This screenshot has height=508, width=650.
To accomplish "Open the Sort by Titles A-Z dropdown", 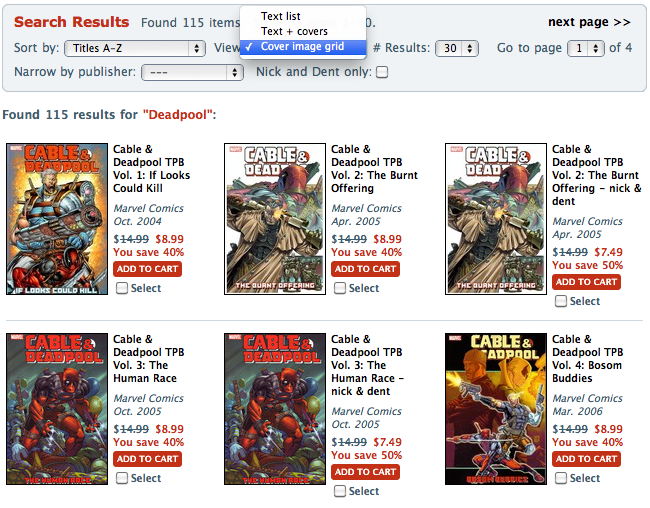I will [x=135, y=49].
